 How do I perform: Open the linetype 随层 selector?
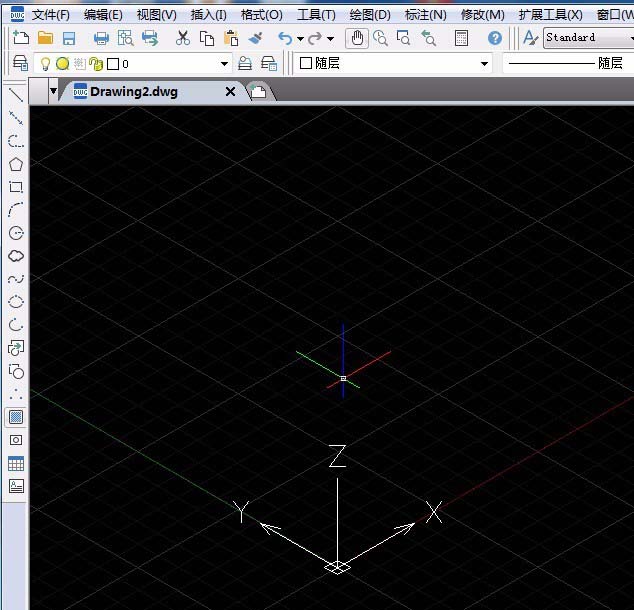point(567,63)
